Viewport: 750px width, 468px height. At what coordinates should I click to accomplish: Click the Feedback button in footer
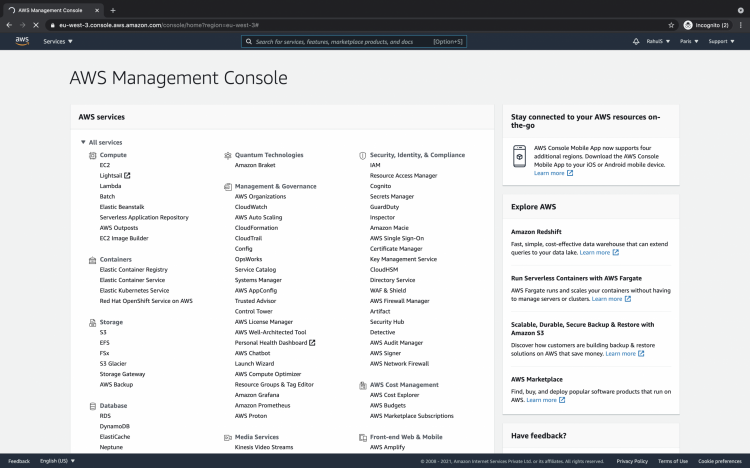click(x=19, y=461)
